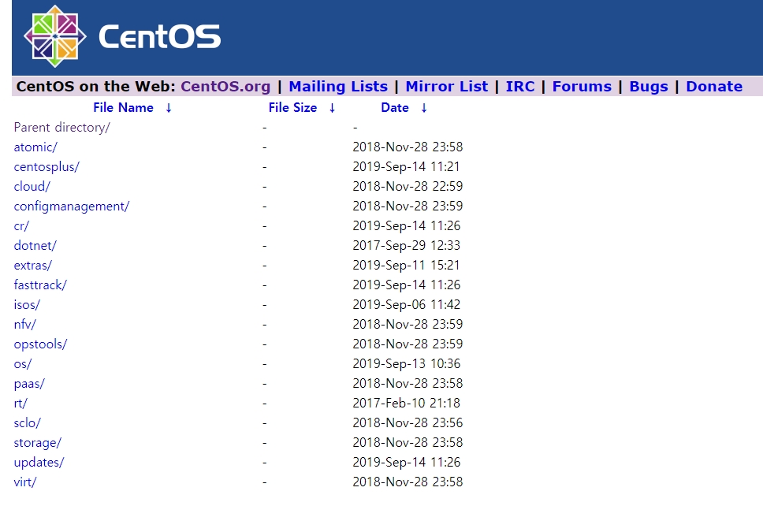
Task: Click the Donate link
Action: (714, 86)
